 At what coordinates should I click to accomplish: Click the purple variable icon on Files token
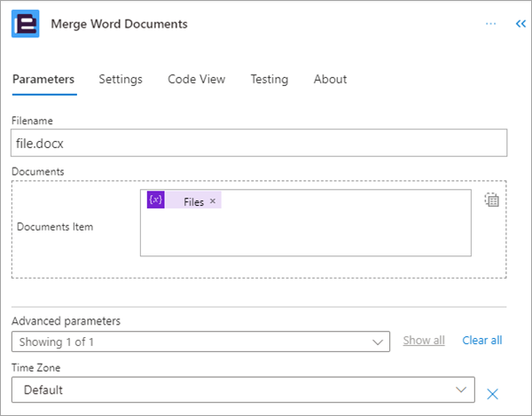pyautogui.click(x=156, y=200)
